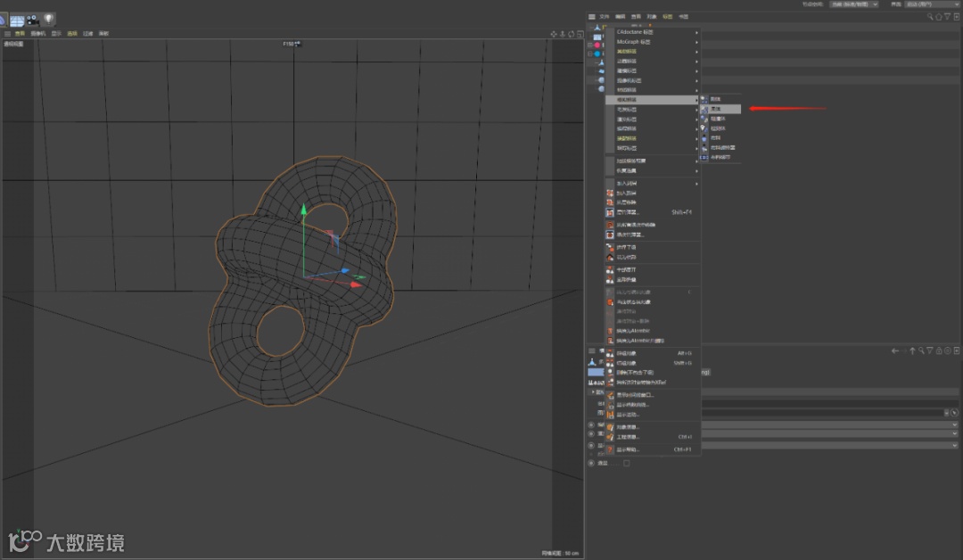Click the search magnifier icon in Object Manager
The image size is (963, 560).
click(x=930, y=16)
